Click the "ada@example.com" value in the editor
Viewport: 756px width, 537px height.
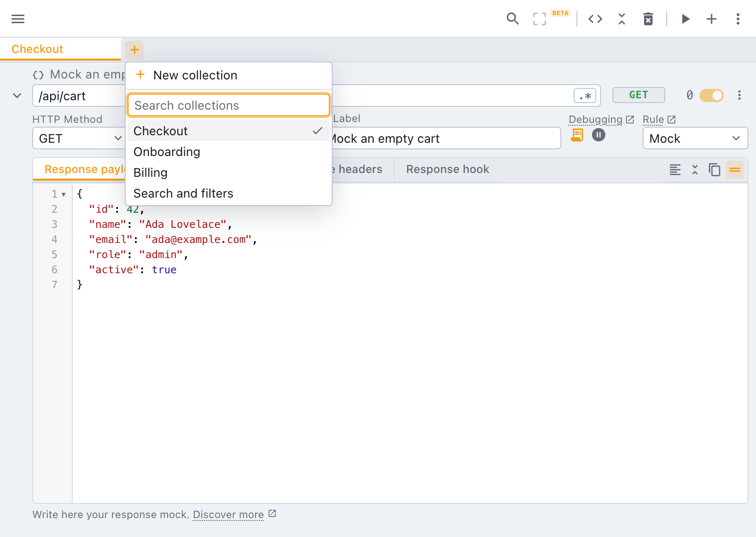(x=198, y=240)
